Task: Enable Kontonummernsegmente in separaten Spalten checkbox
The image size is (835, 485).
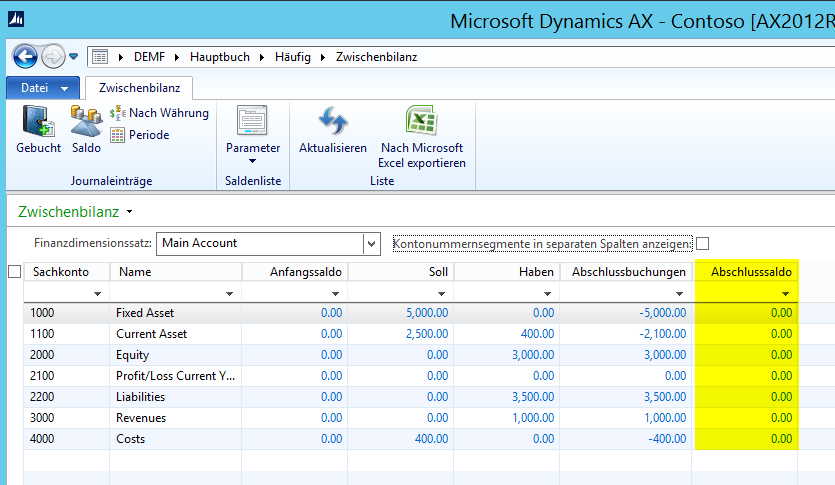Action: coord(702,243)
